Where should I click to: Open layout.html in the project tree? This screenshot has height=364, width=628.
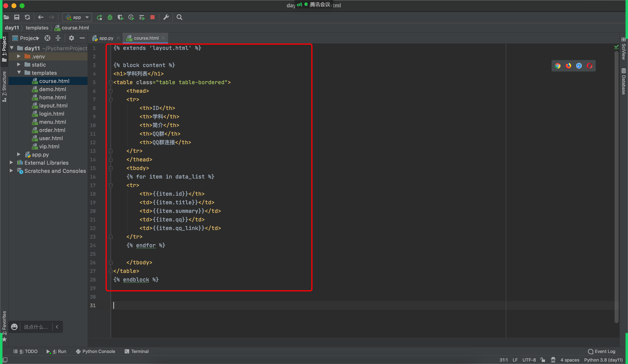coord(53,105)
